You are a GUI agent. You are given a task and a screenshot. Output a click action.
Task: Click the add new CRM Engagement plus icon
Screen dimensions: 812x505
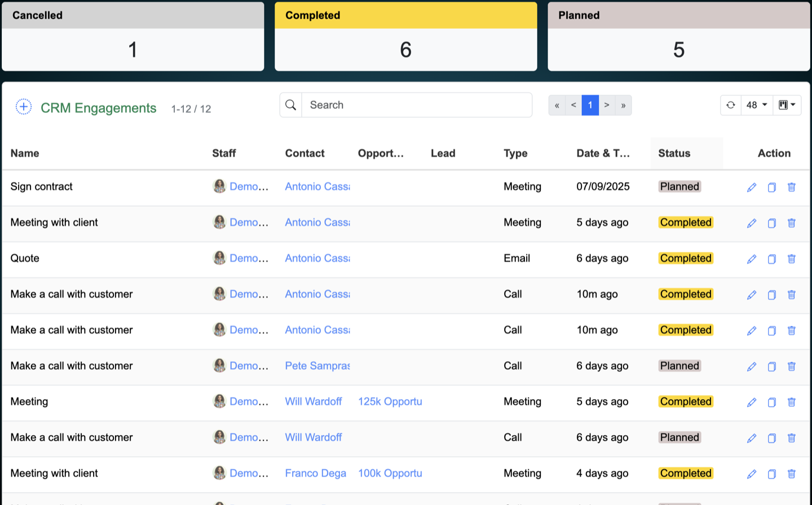pyautogui.click(x=24, y=107)
